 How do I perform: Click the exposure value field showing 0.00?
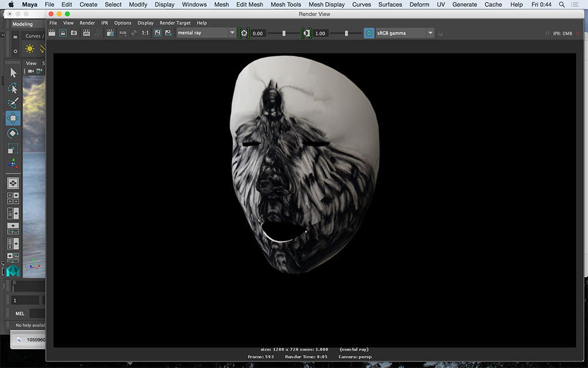point(258,33)
